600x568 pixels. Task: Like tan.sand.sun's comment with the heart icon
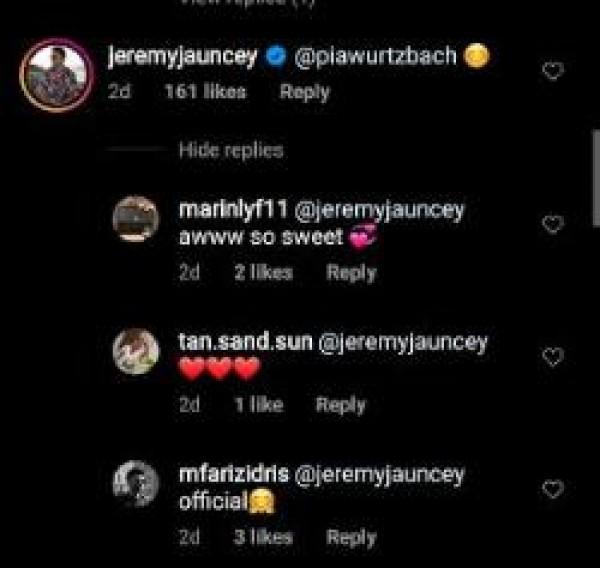pos(552,356)
